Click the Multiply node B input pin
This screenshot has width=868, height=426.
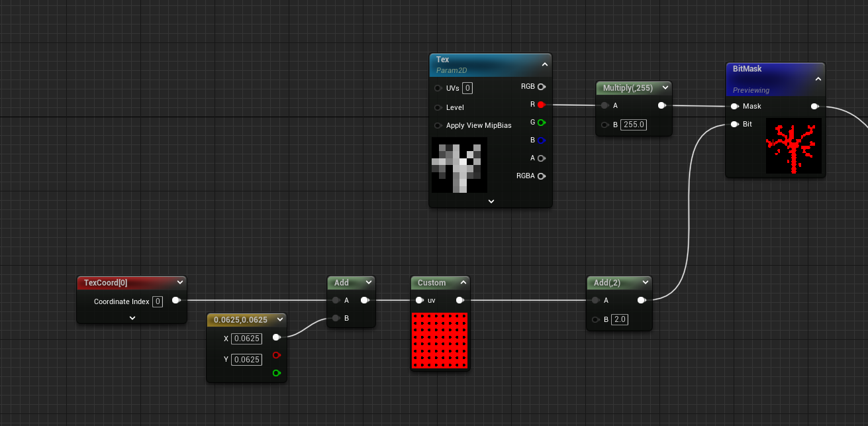tap(604, 125)
